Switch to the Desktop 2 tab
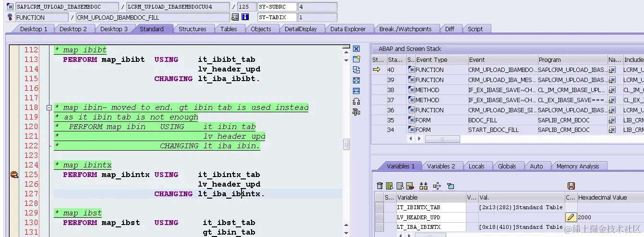644x237 pixels. pyautogui.click(x=73, y=29)
